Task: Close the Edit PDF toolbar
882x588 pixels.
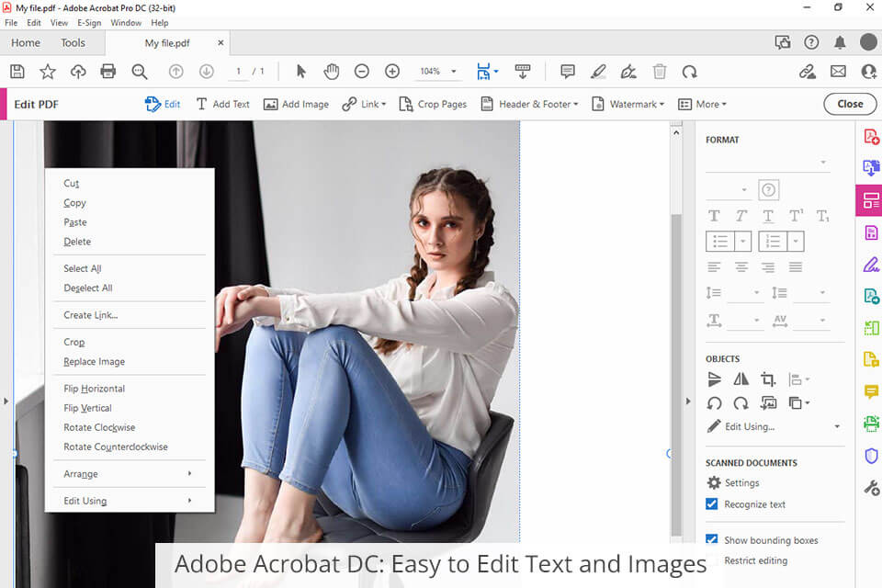Action: click(850, 104)
